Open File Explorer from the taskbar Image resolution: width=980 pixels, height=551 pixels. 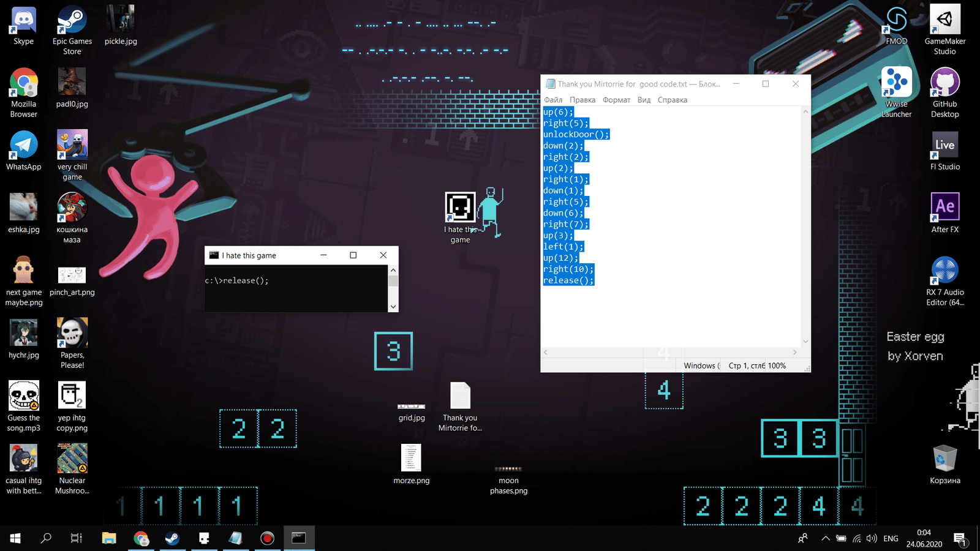[109, 538]
